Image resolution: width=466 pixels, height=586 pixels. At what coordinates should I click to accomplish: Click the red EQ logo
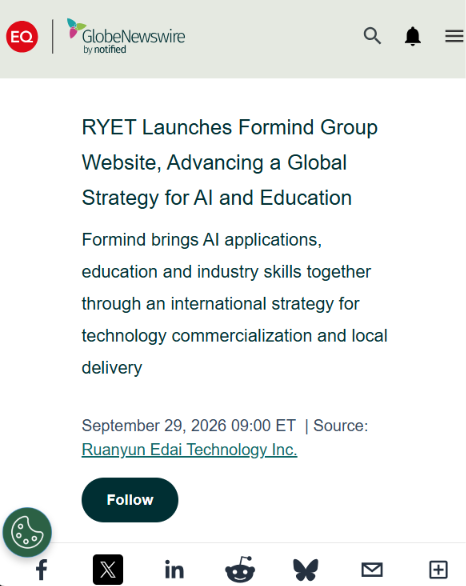tap(22, 37)
